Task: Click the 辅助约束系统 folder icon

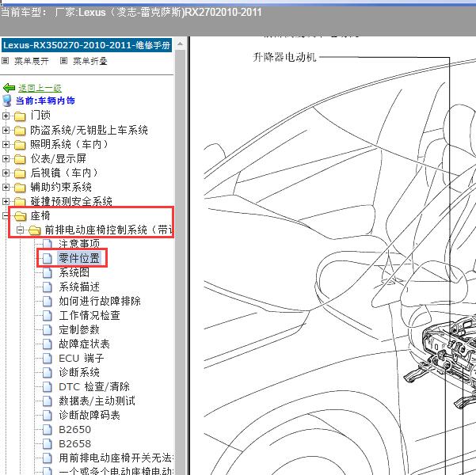Action: [x=20, y=188]
